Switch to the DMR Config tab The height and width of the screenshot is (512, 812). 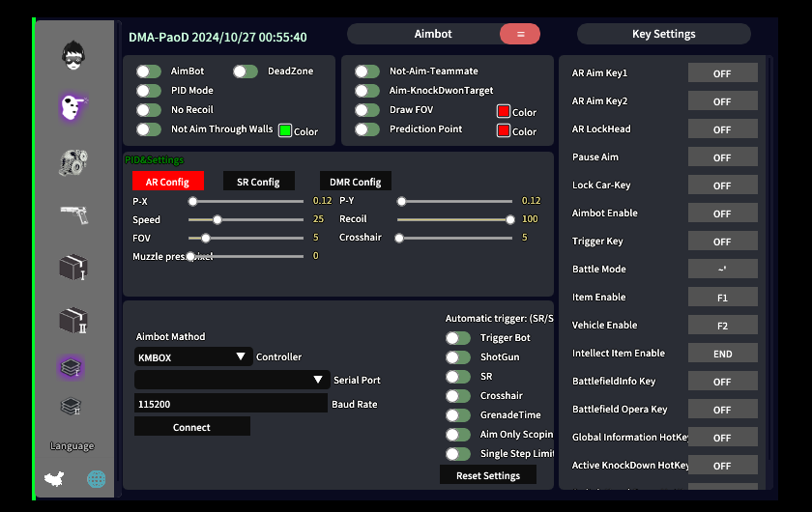tap(356, 182)
